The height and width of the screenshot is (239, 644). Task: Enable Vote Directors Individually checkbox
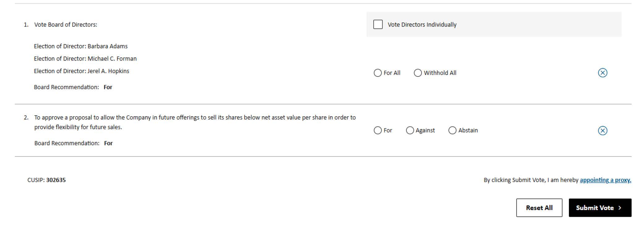click(x=378, y=24)
